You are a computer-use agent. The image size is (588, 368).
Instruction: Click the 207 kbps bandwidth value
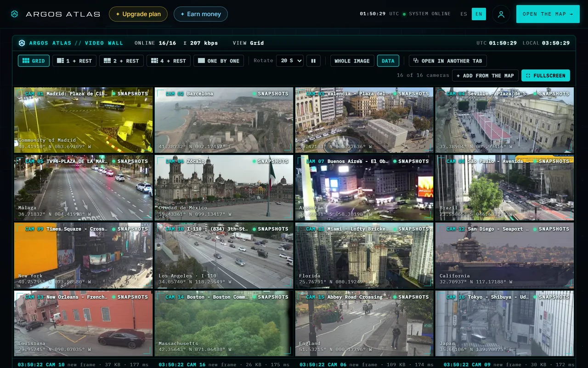click(x=204, y=43)
